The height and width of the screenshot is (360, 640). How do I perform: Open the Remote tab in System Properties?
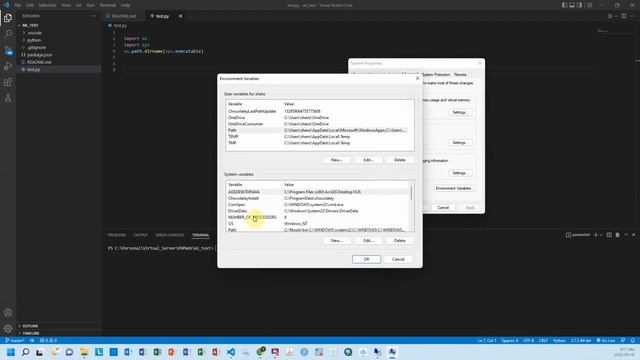tap(460, 75)
